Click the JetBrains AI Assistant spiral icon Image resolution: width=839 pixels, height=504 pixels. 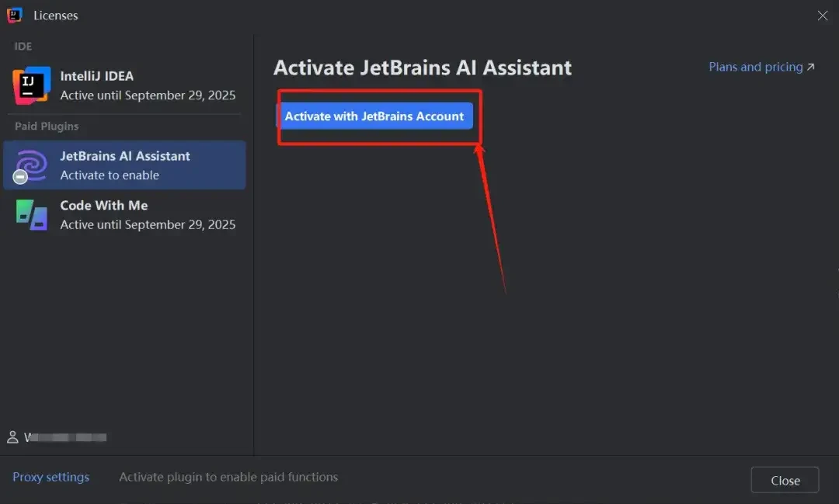33,164
